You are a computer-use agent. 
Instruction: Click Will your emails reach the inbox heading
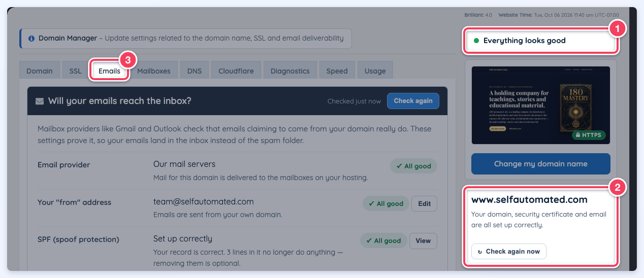coord(120,101)
